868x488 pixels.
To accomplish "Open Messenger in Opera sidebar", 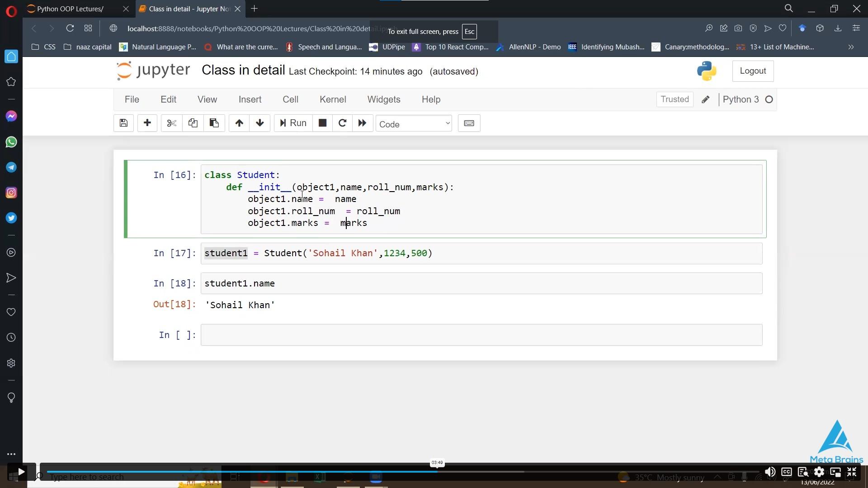I will pyautogui.click(x=11, y=117).
